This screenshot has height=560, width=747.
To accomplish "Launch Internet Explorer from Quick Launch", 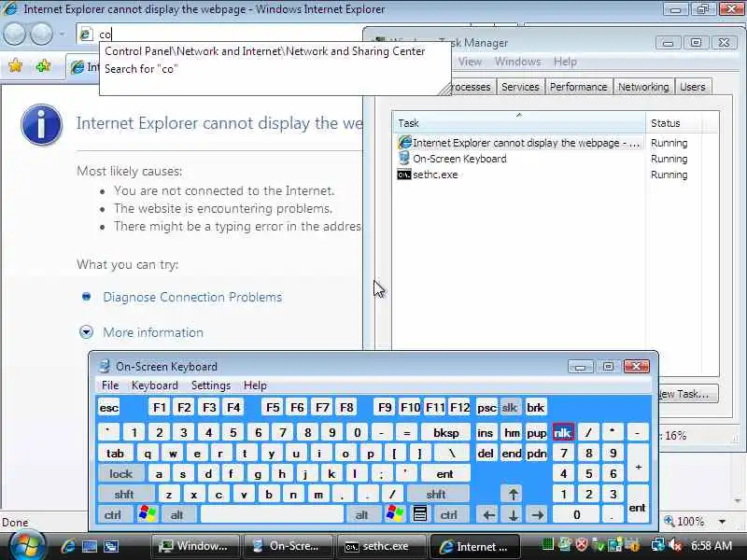I will (68, 546).
